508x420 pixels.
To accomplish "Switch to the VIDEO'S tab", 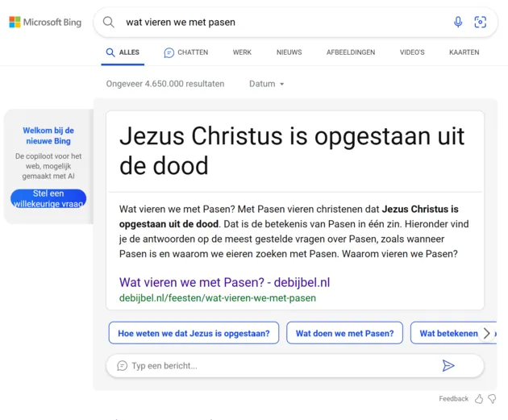I will coord(412,52).
